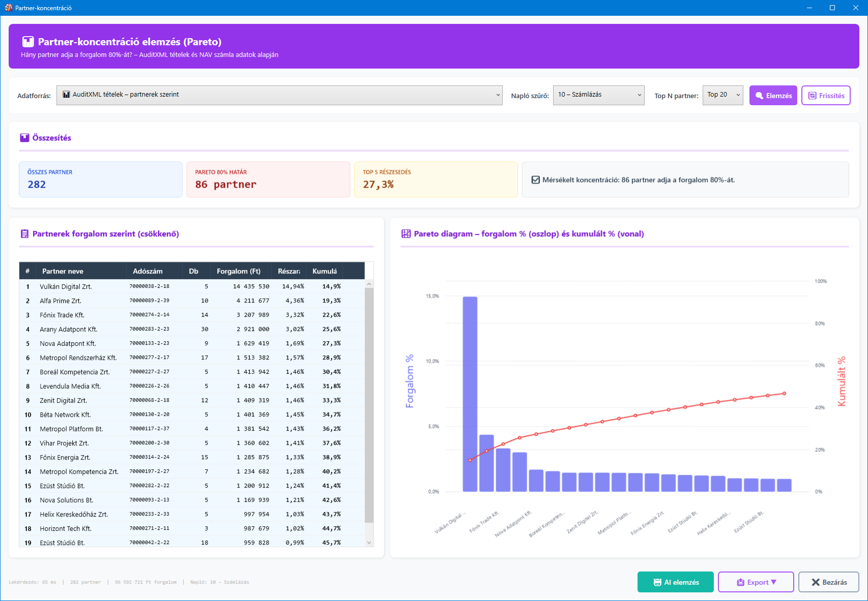The height and width of the screenshot is (601, 868).
Task: Click the partner list clipboard icon
Action: [x=24, y=234]
